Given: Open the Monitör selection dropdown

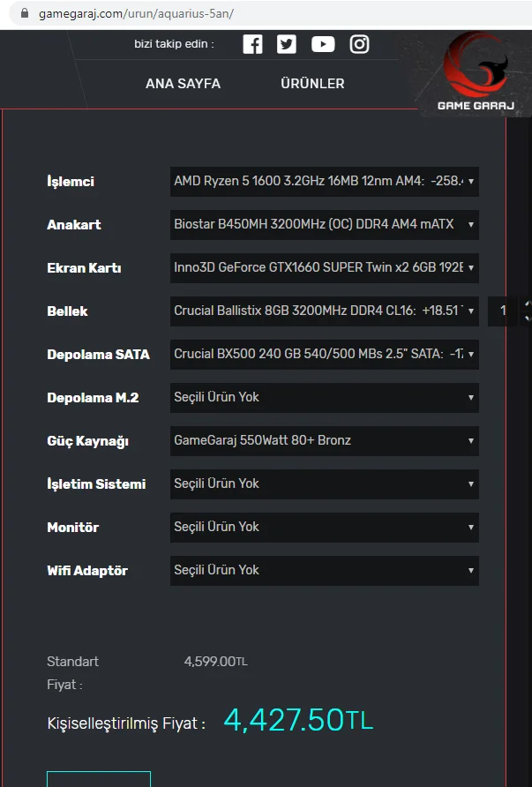Looking at the screenshot, I should coord(324,527).
